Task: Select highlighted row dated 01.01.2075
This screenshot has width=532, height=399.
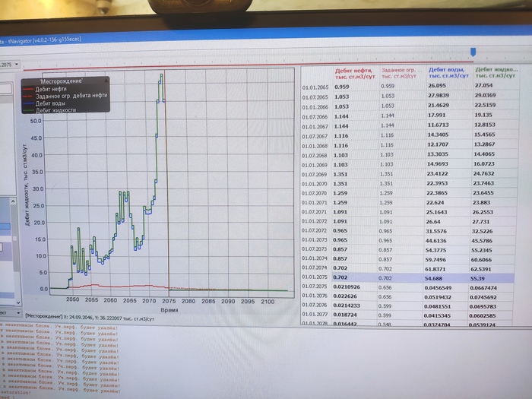Action: click(x=408, y=277)
